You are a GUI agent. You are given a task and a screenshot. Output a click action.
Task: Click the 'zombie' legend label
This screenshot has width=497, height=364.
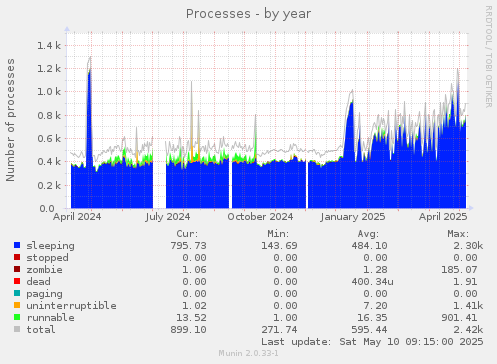click(44, 270)
